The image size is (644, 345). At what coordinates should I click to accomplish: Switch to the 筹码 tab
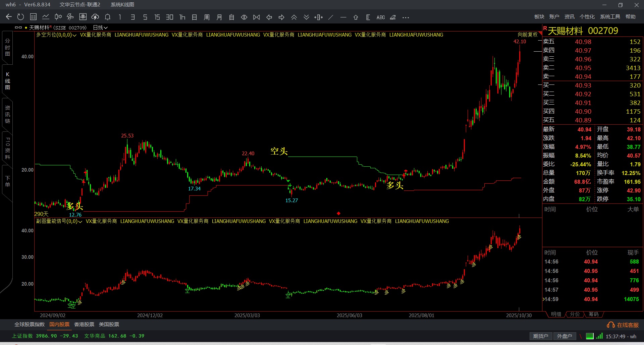(593, 314)
